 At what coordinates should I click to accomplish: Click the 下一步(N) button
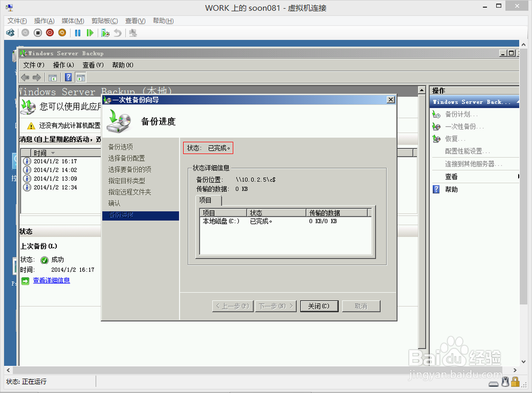276,306
